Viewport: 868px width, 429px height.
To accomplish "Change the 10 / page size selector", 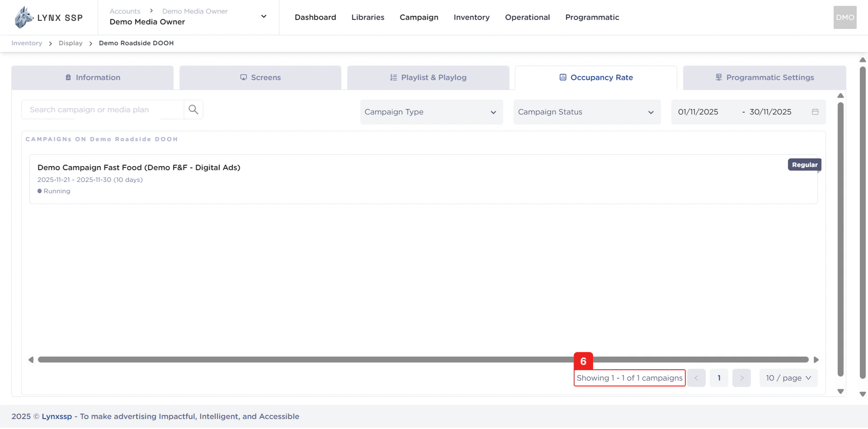I will pos(788,378).
